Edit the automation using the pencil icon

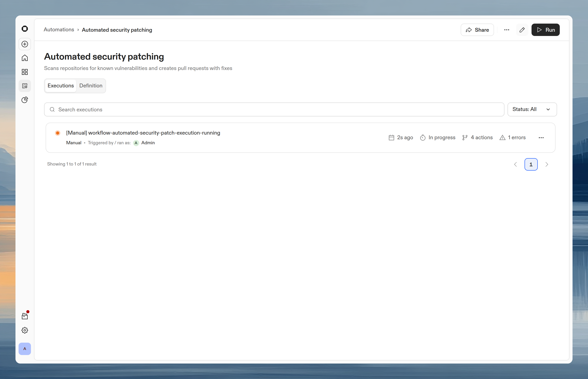522,30
